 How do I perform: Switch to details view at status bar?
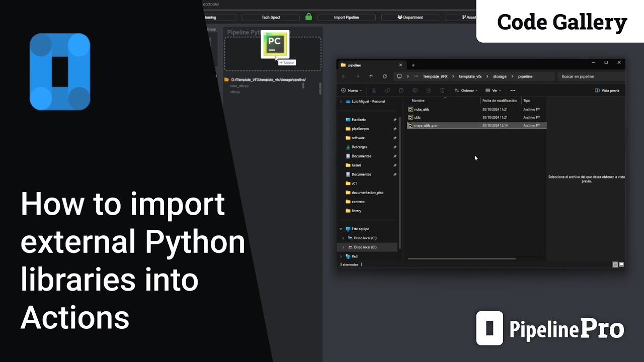[615, 264]
